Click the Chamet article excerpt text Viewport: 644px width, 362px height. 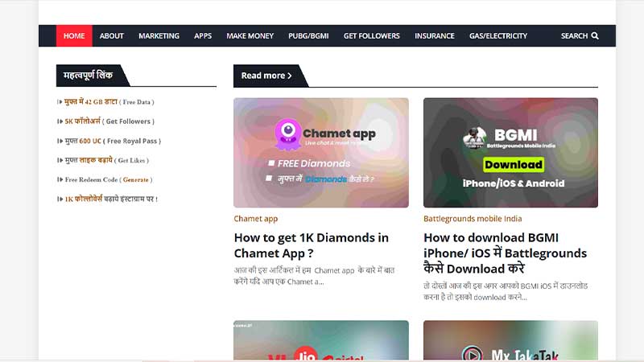(x=314, y=276)
